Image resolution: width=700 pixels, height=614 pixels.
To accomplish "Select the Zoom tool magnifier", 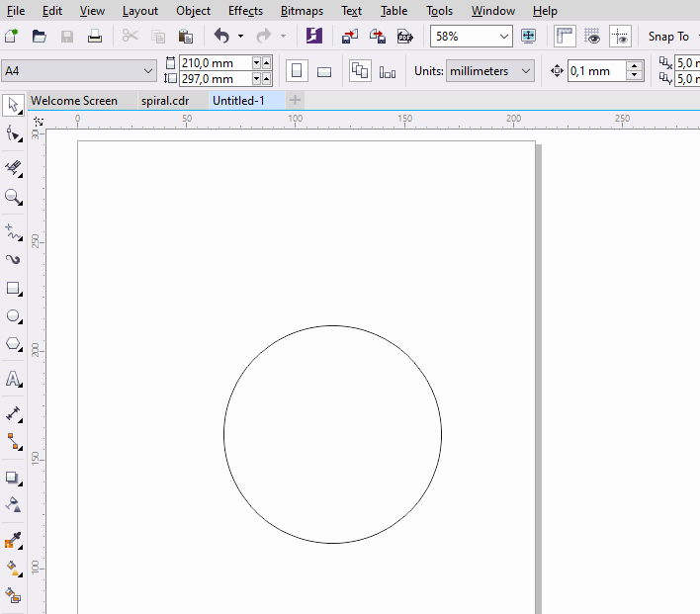I will (x=13, y=197).
